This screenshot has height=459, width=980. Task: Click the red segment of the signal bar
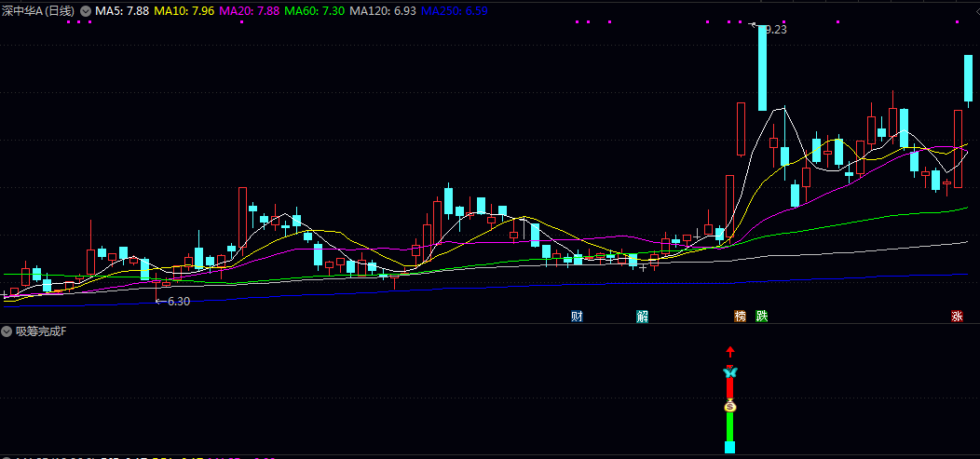coord(729,388)
